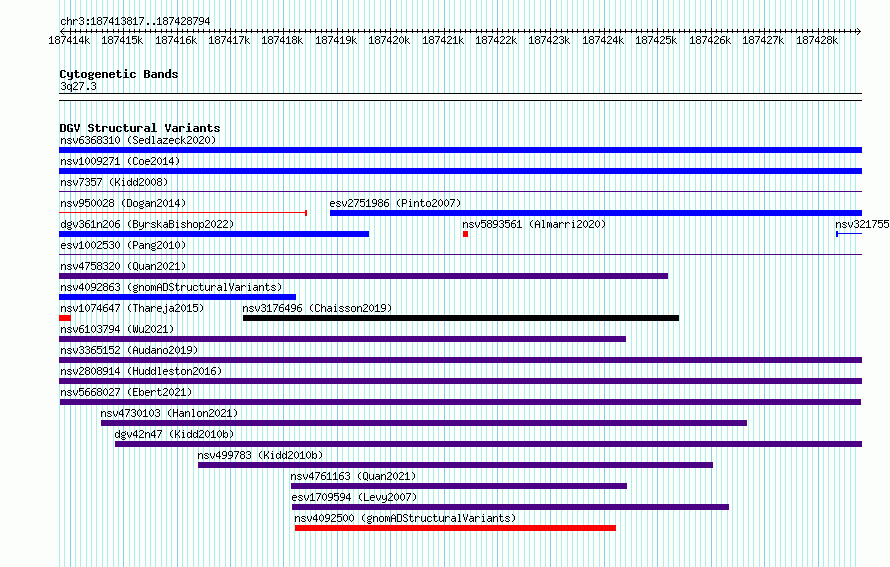Viewport: 890px width, 567px height.
Task: Select the blue esv2751986 variant bar
Action: pyautogui.click(x=596, y=213)
